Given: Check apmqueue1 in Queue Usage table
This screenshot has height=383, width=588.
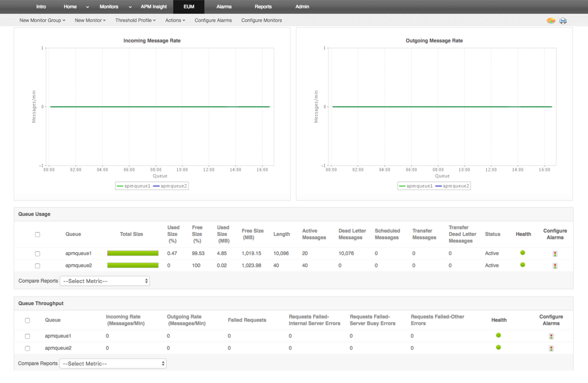Looking at the screenshot, I should coord(38,254).
